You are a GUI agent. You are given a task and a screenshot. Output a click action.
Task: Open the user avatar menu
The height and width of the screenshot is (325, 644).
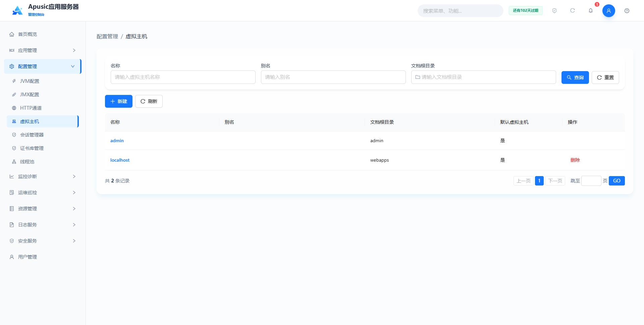tap(609, 11)
